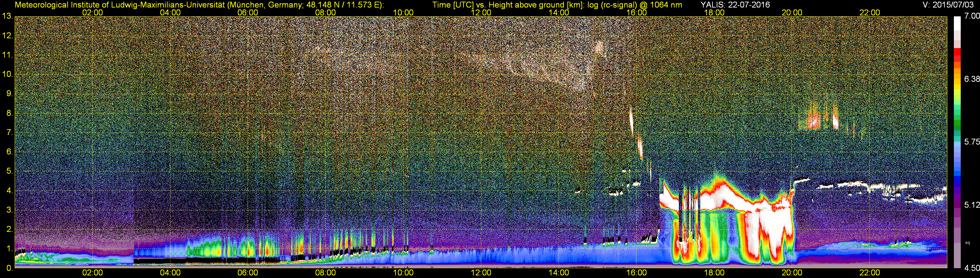980x278 pixels.
Task: Click the 8. height axis label
Action: click(x=9, y=113)
